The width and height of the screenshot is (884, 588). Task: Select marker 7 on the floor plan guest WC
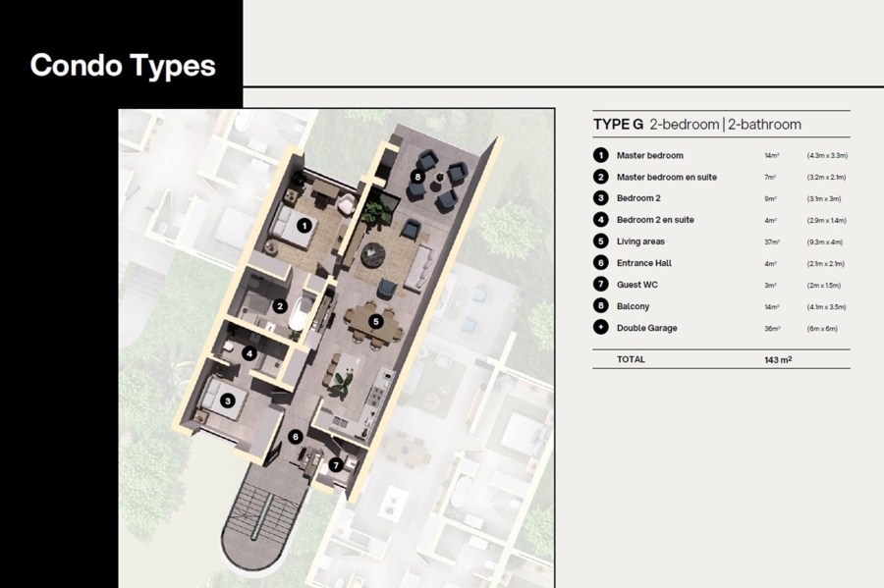click(x=336, y=465)
